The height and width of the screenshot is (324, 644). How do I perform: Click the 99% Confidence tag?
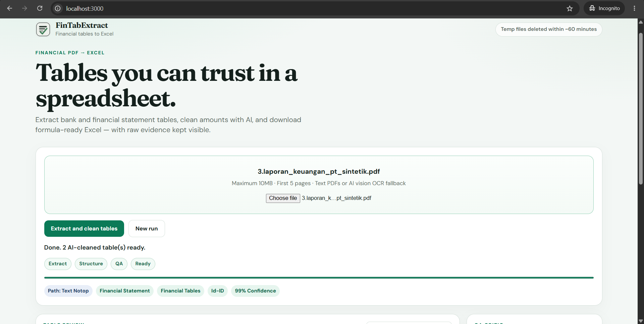255,291
